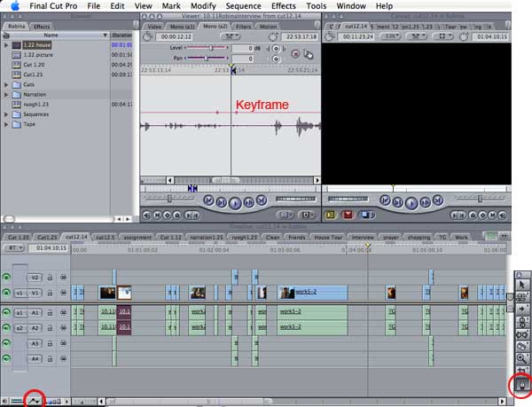Go to previous edit in Viewer transport

click(208, 200)
